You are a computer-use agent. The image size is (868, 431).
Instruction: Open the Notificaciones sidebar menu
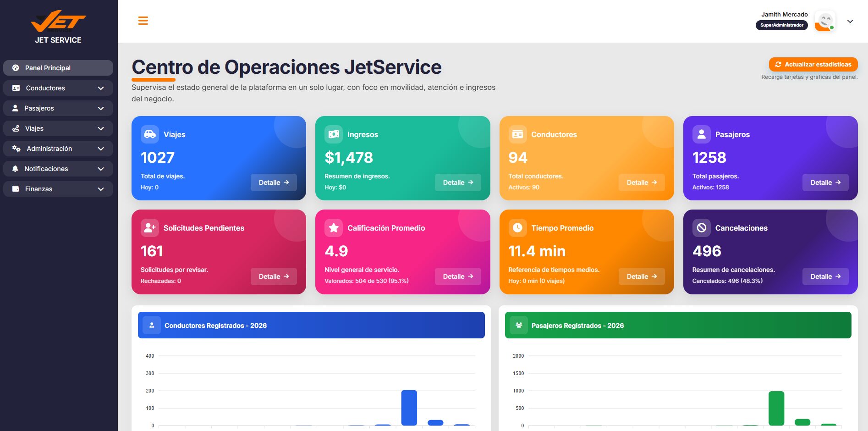point(58,169)
